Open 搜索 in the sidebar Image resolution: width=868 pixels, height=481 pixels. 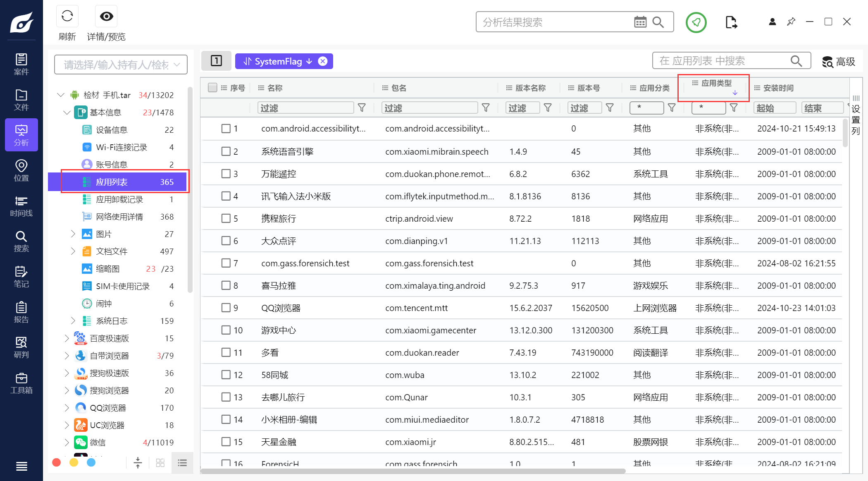coord(21,242)
